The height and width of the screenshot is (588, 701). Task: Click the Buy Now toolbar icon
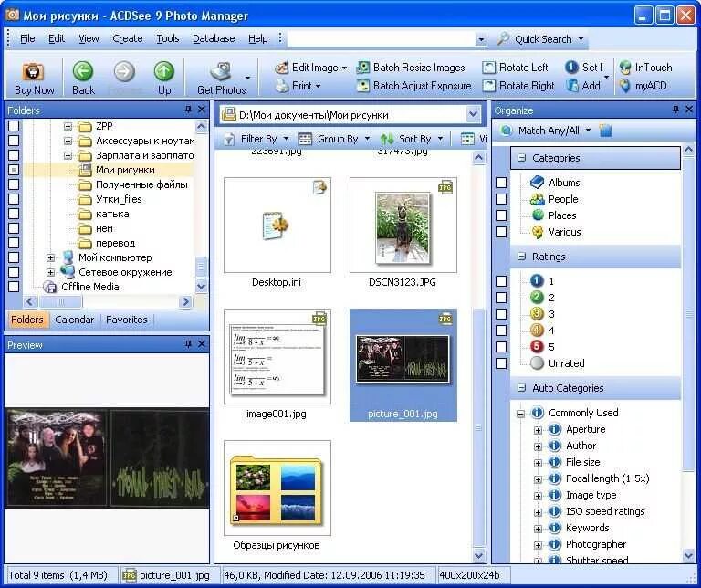(x=34, y=72)
